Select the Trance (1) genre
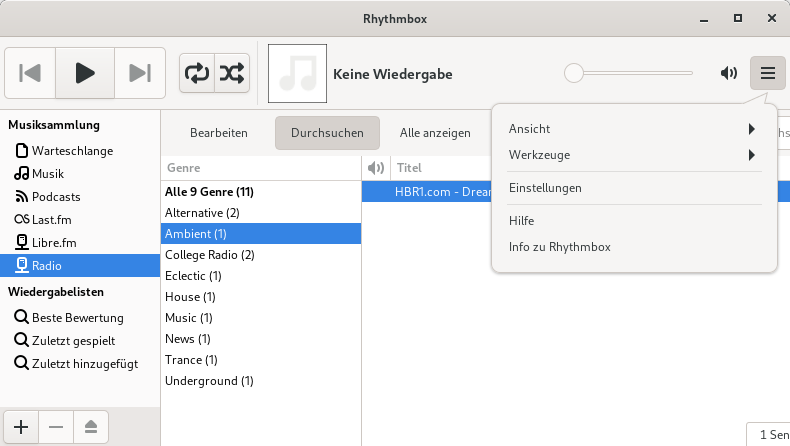Viewport: 790px width, 446px height. (261, 360)
